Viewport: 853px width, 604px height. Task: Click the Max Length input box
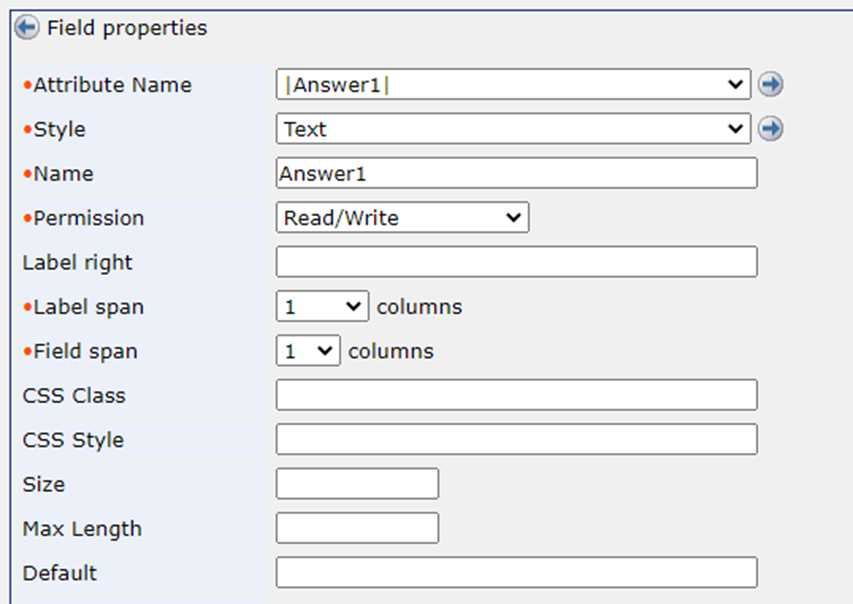click(357, 528)
